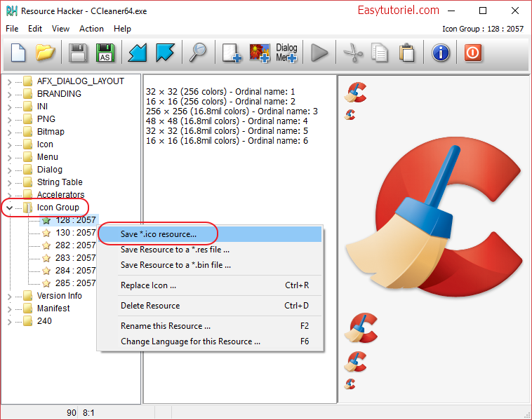The height and width of the screenshot is (420, 532).
Task: Select the Accelerators folder label
Action: pos(61,195)
